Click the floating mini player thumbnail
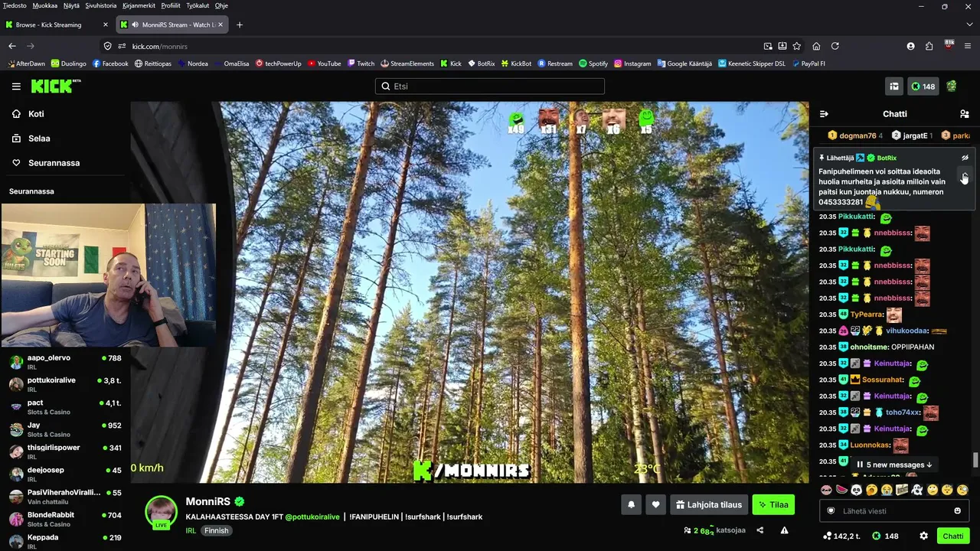The width and height of the screenshot is (980, 551). 109,275
